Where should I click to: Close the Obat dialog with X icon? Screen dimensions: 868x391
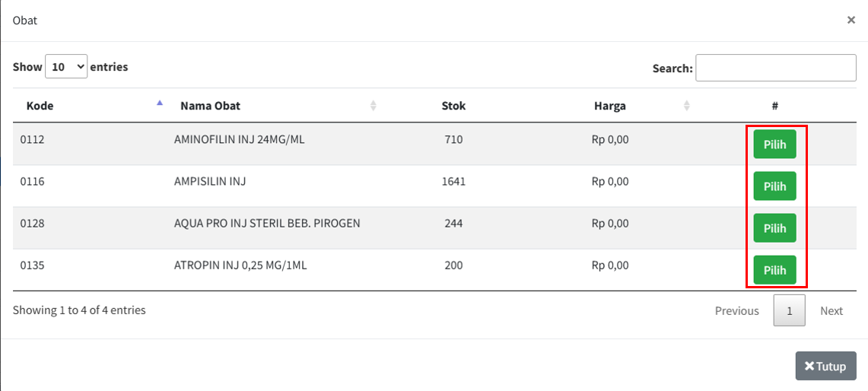[851, 20]
